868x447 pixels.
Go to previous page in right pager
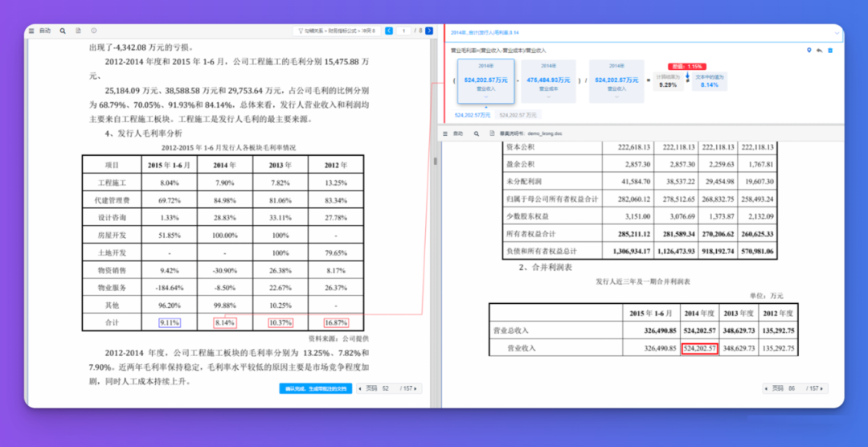767,389
